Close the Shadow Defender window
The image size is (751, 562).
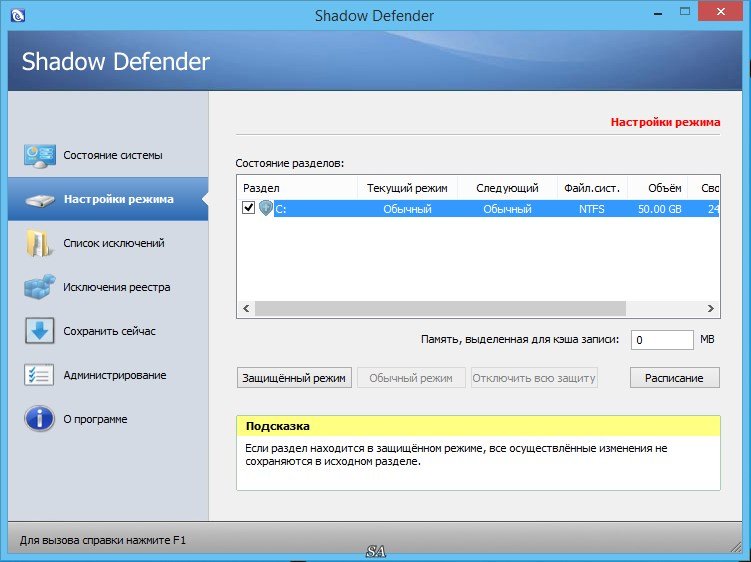pyautogui.click(x=720, y=12)
